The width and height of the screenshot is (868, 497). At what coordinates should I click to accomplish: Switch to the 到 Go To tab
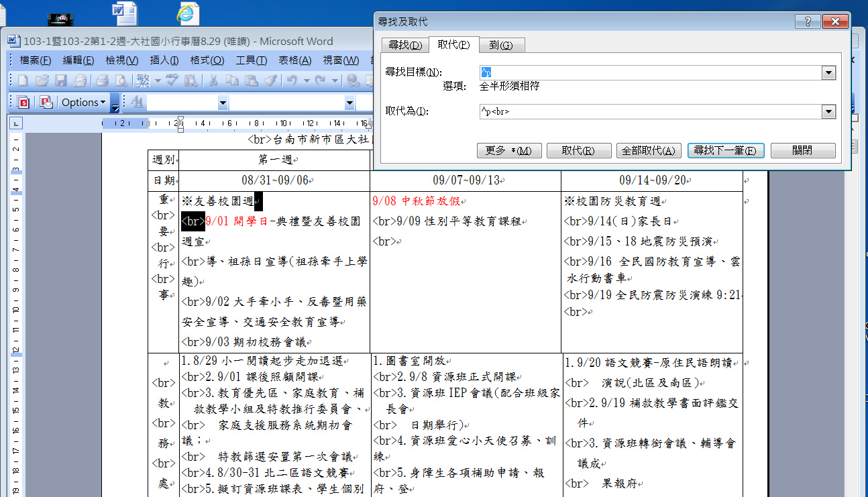[501, 45]
